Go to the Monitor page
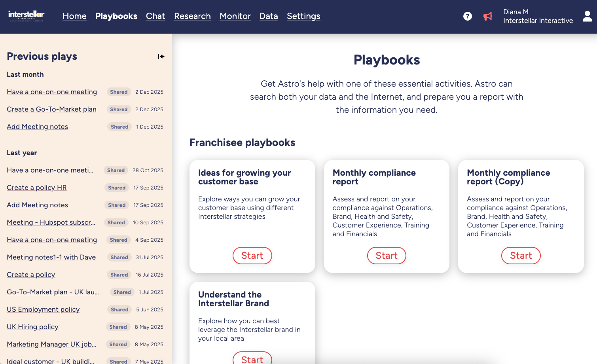 coord(235,16)
